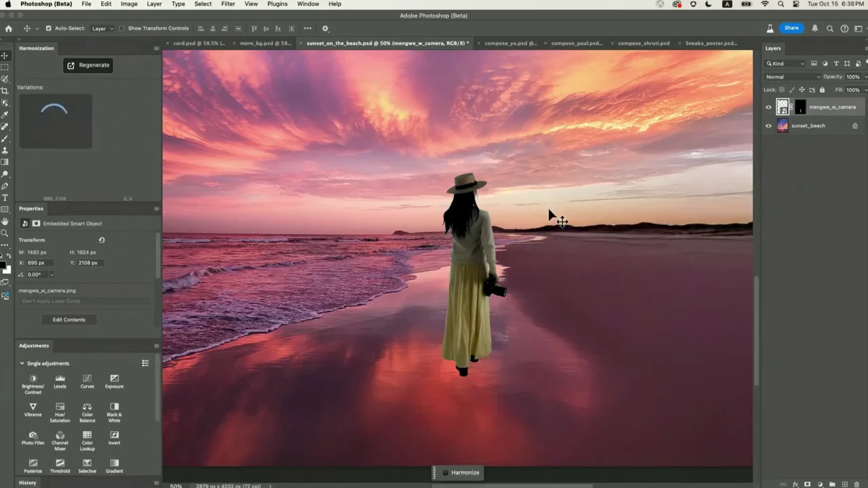Hide the mengwe_w_camera layer
Viewport: 868px width, 488px height.
768,107
